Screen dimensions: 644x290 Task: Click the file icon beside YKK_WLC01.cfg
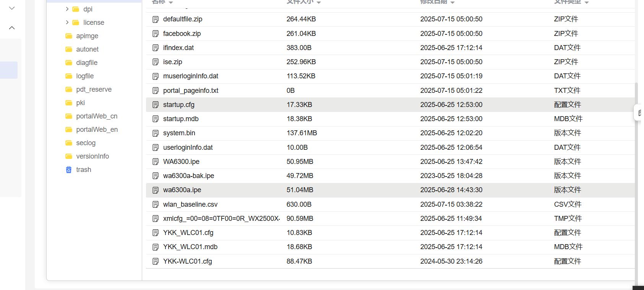point(156,233)
